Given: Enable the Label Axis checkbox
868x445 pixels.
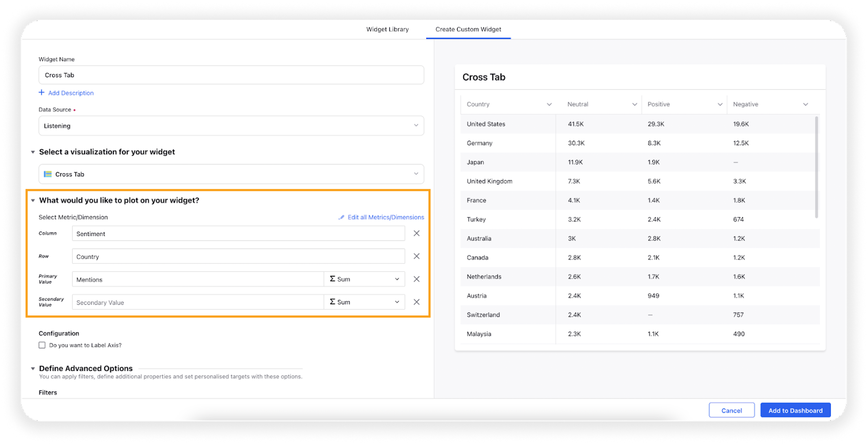Looking at the screenshot, I should pos(42,345).
